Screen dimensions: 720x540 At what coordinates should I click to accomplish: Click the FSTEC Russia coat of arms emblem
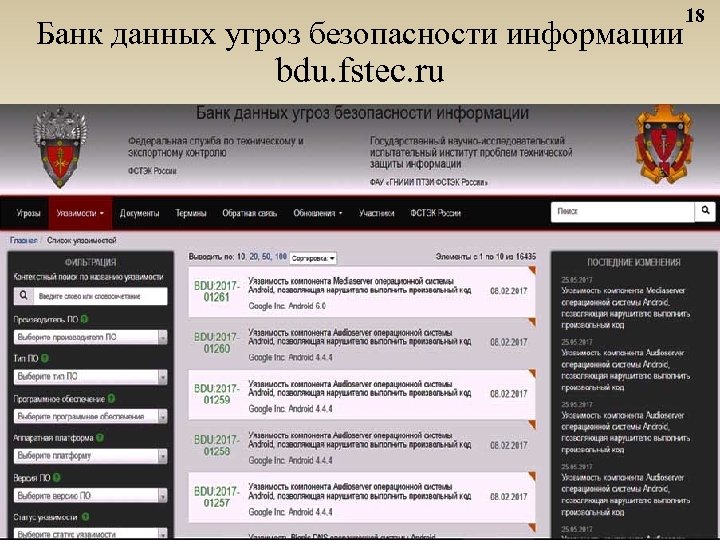click(x=60, y=147)
